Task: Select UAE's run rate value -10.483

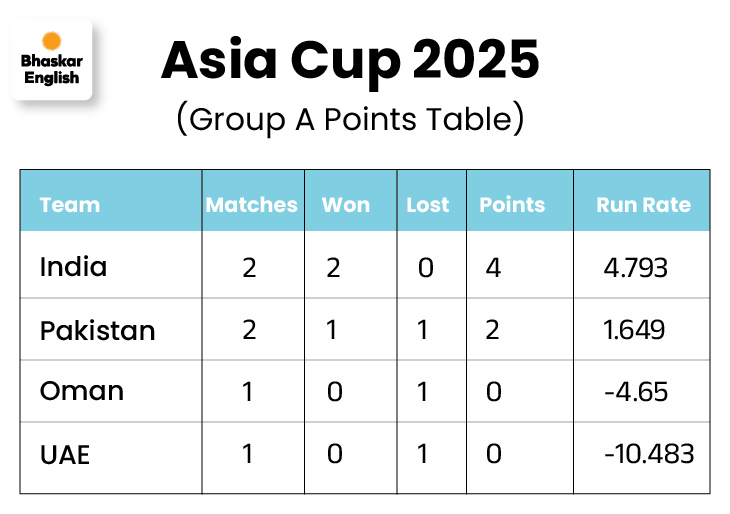Action: point(649,454)
